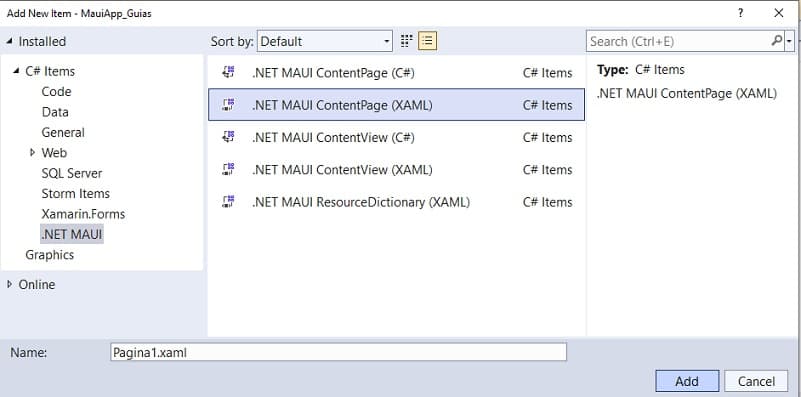Viewport: 801px width, 397px height.
Task: Collapse the Installed section
Action: [x=10, y=41]
